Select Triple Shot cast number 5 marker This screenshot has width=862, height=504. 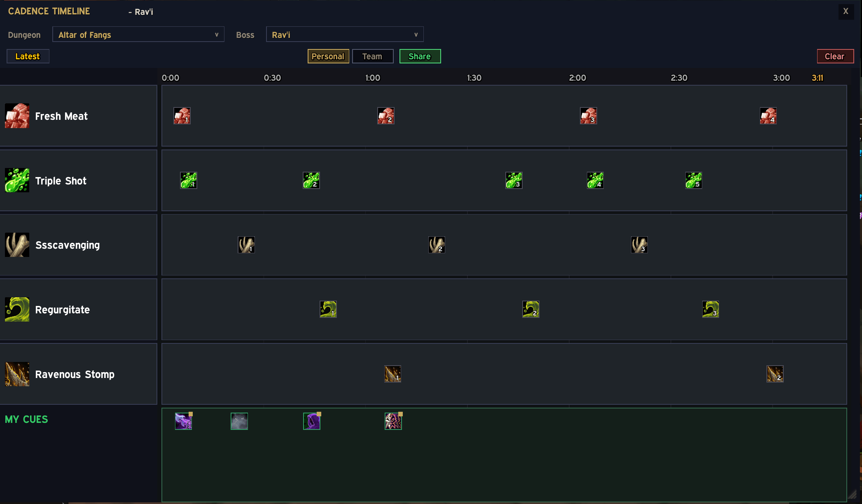694,180
